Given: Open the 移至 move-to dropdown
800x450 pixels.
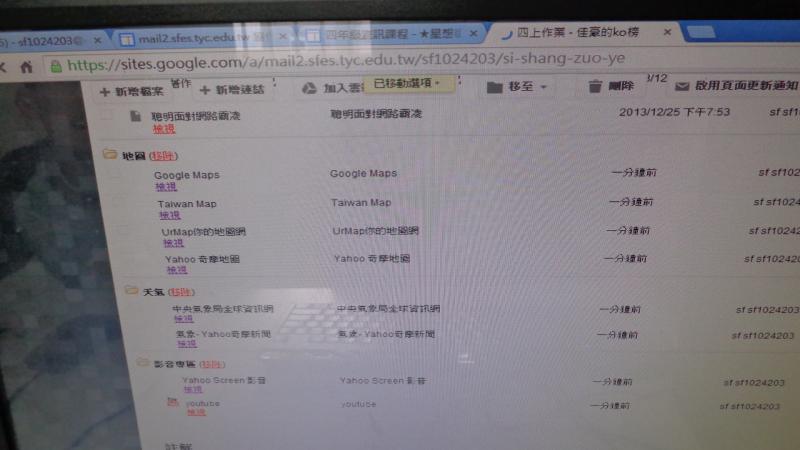Looking at the screenshot, I should [x=517, y=87].
